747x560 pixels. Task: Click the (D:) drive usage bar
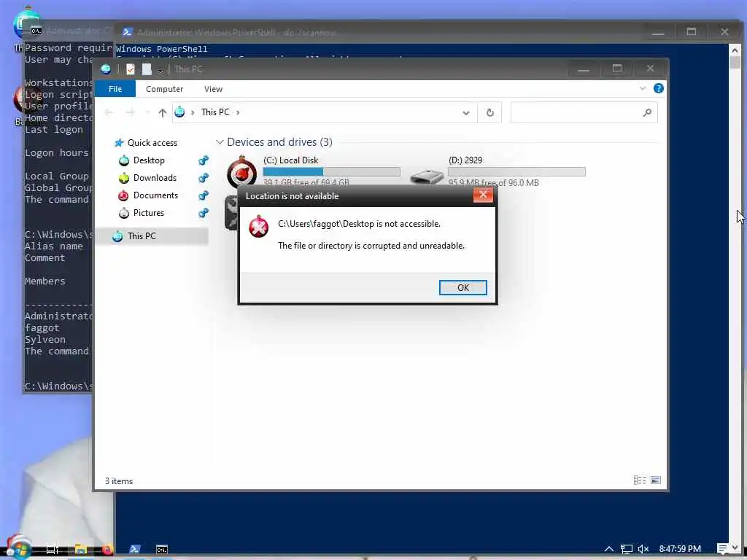(516, 172)
